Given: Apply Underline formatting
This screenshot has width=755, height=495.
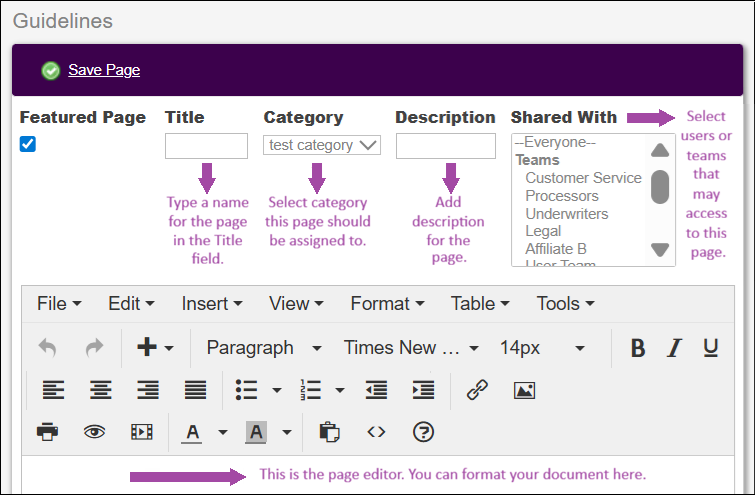Looking at the screenshot, I should (x=711, y=347).
